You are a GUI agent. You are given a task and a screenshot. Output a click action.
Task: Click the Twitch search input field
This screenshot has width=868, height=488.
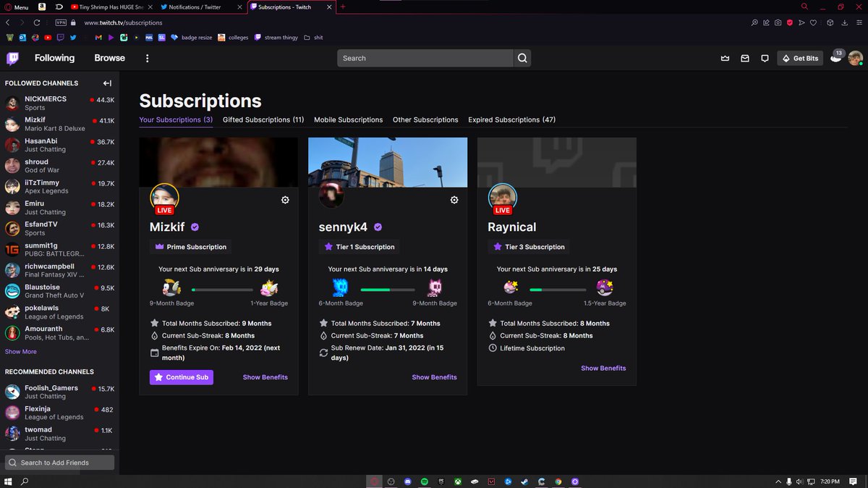pos(425,59)
